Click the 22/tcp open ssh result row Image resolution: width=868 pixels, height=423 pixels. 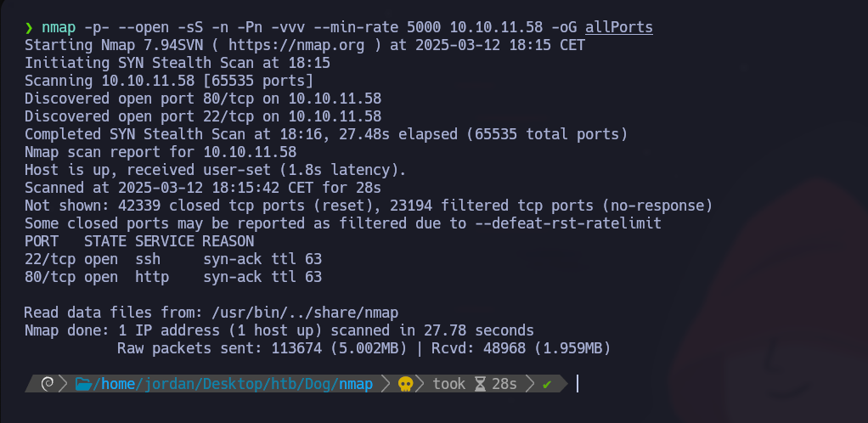tap(173, 259)
